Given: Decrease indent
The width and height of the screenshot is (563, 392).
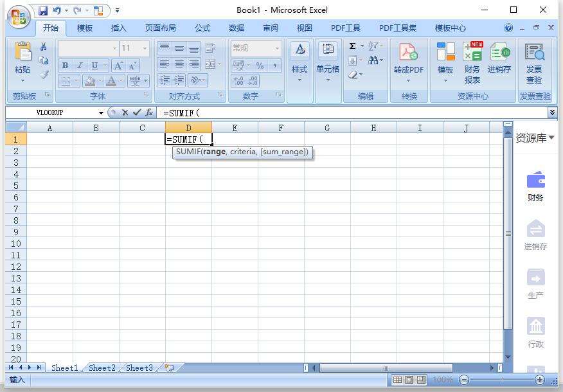Looking at the screenshot, I should pos(165,80).
